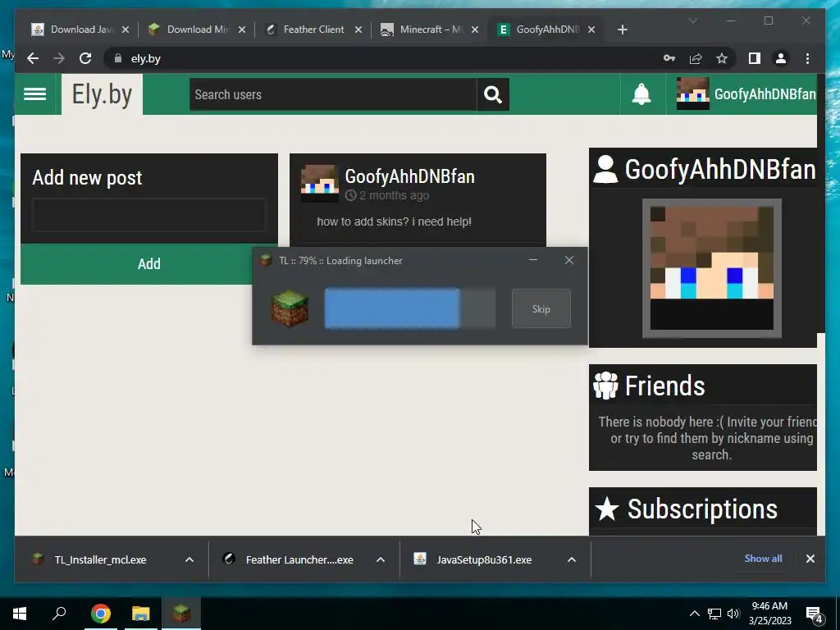
Task: Open Chrome tab search dropdown
Action: pos(692,21)
